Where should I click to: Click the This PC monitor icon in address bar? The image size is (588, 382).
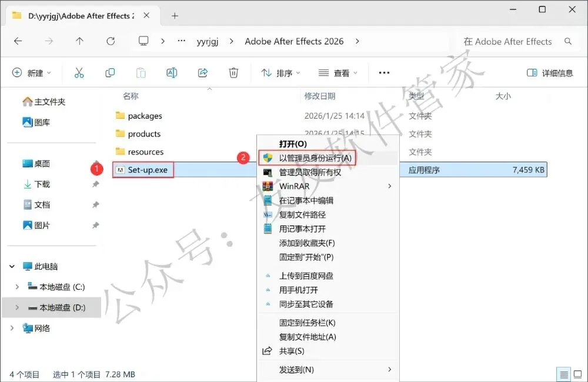143,41
